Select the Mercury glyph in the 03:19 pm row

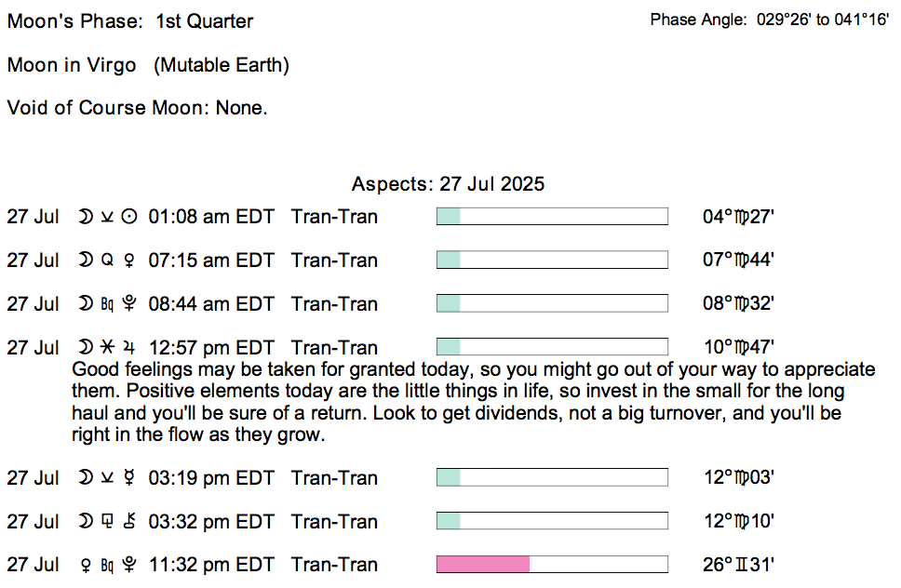(130, 478)
